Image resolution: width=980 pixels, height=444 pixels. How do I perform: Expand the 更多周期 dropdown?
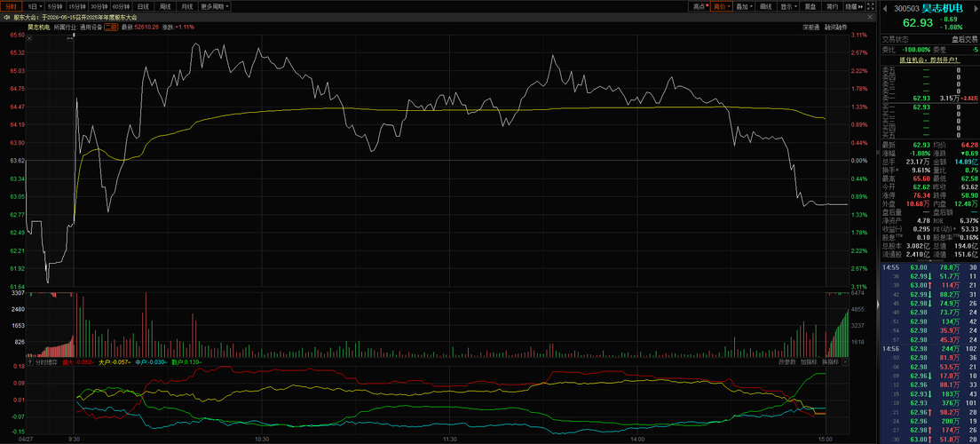[215, 6]
